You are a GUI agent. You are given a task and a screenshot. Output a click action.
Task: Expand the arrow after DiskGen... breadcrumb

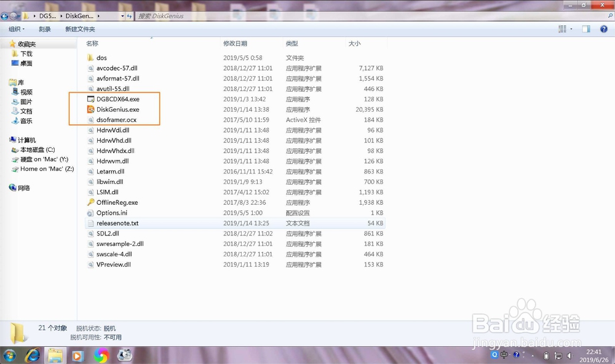point(98,16)
